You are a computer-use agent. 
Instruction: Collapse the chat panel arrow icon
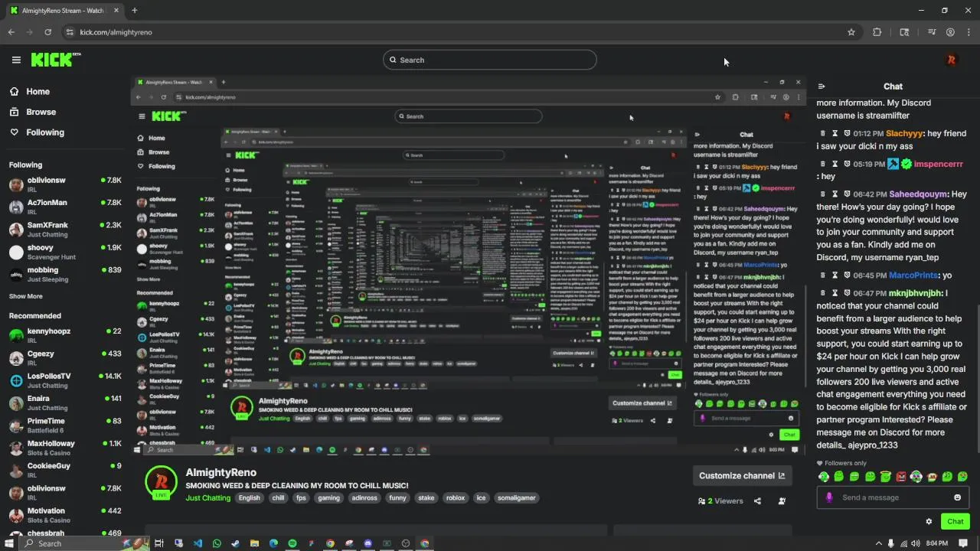pos(822,86)
